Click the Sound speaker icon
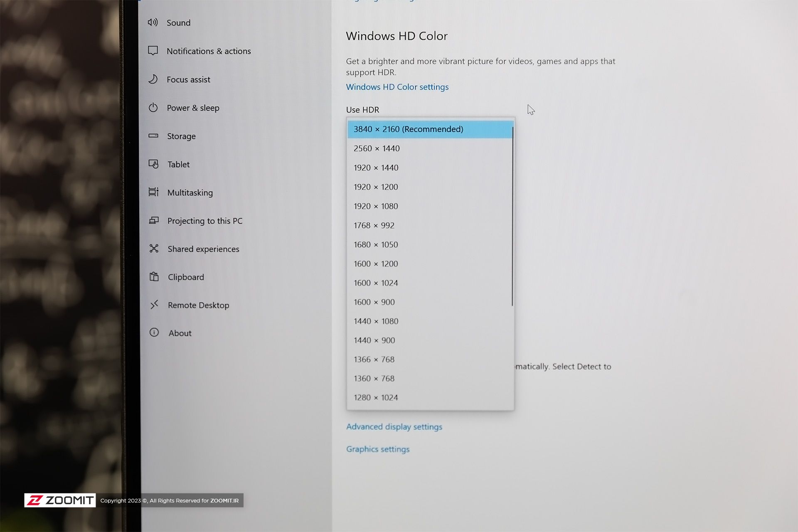This screenshot has height=532, width=798. [x=153, y=22]
